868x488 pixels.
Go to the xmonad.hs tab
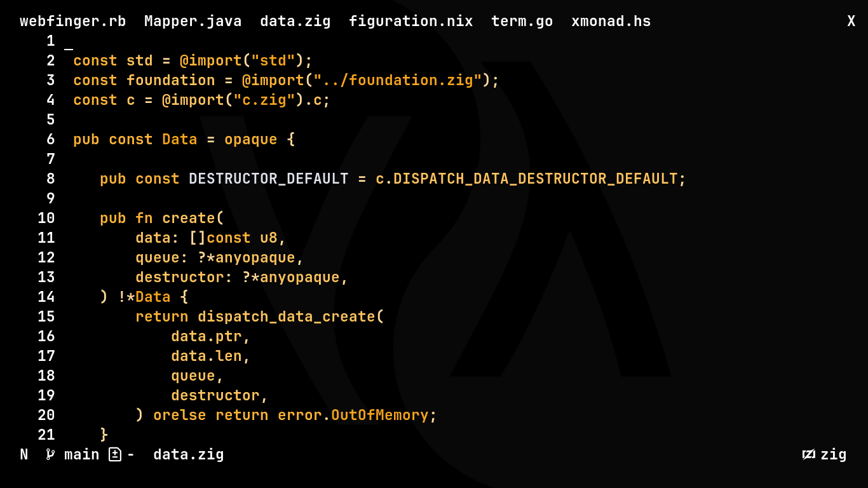click(611, 21)
